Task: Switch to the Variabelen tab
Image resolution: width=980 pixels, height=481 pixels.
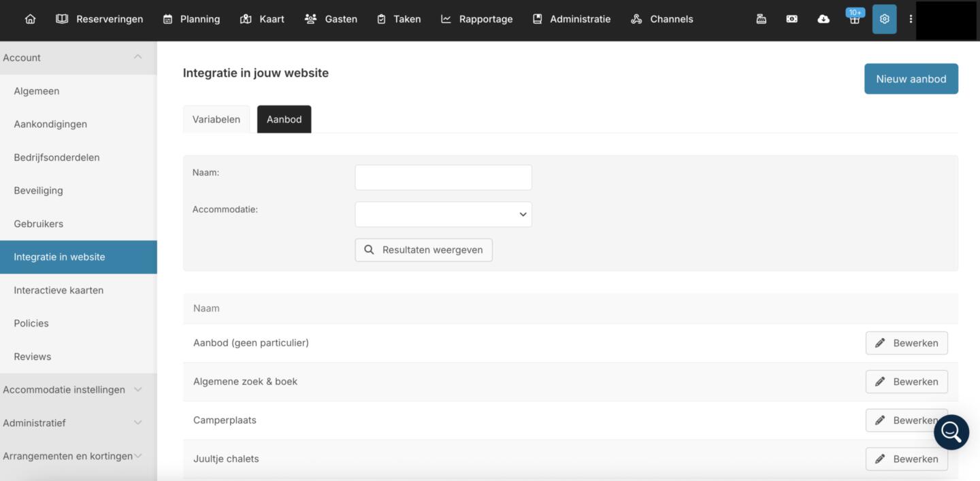Action: pos(216,119)
